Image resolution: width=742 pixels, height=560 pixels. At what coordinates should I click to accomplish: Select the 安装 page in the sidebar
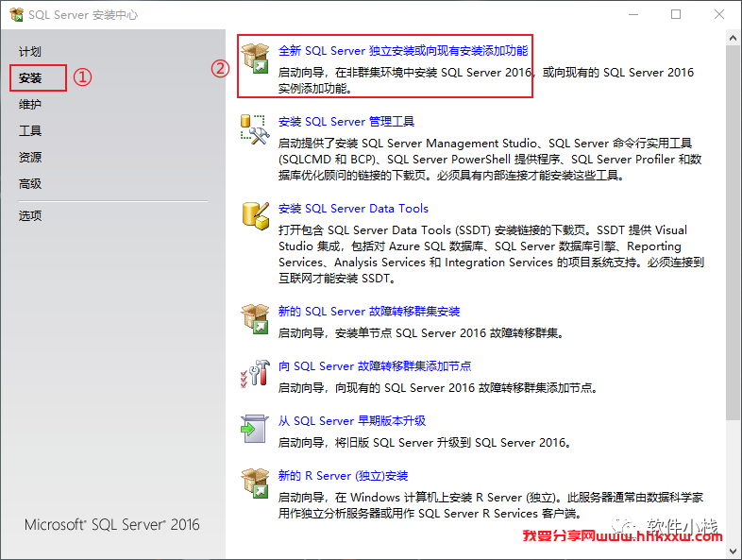(30, 78)
